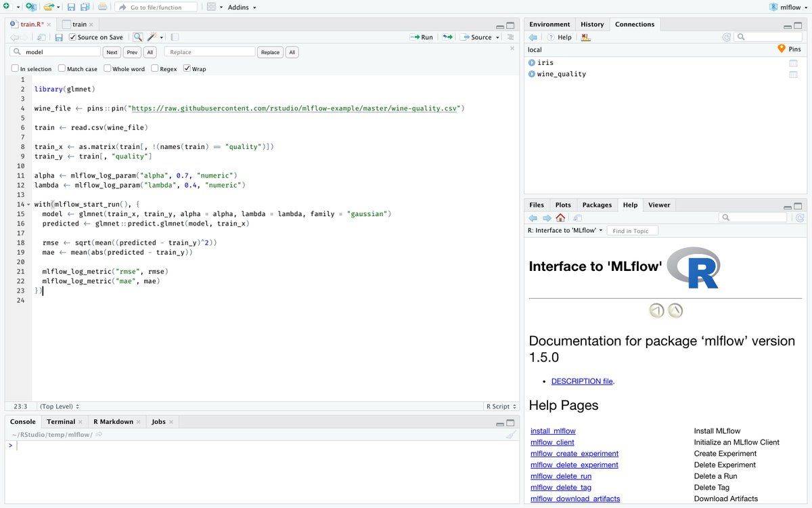Click the disconnect icon in Connections toolbar

585,37
